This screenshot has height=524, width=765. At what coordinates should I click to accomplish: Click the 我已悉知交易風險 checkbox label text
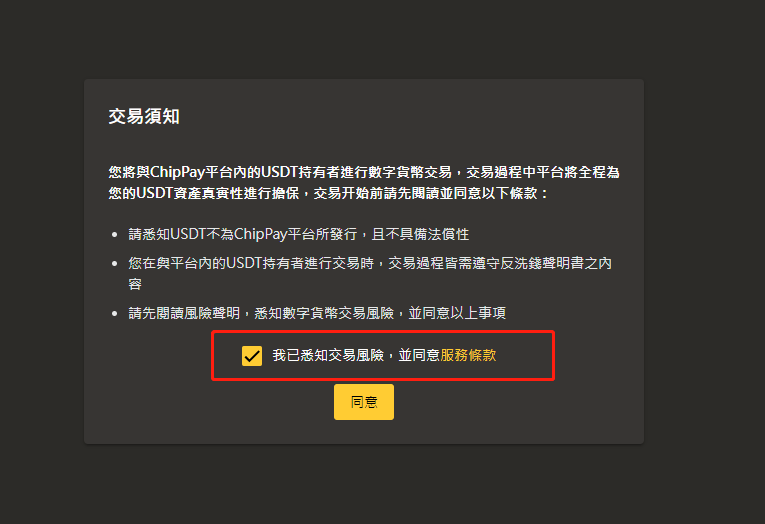pos(328,355)
